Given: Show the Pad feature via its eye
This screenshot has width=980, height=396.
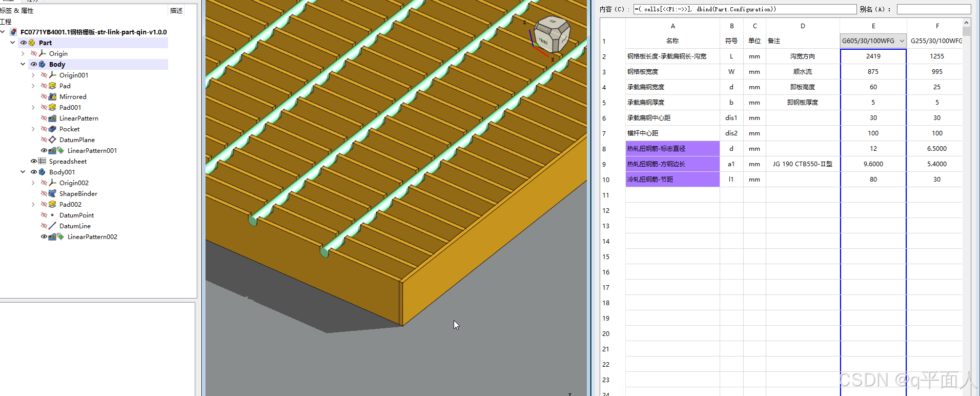Looking at the screenshot, I should coord(44,86).
